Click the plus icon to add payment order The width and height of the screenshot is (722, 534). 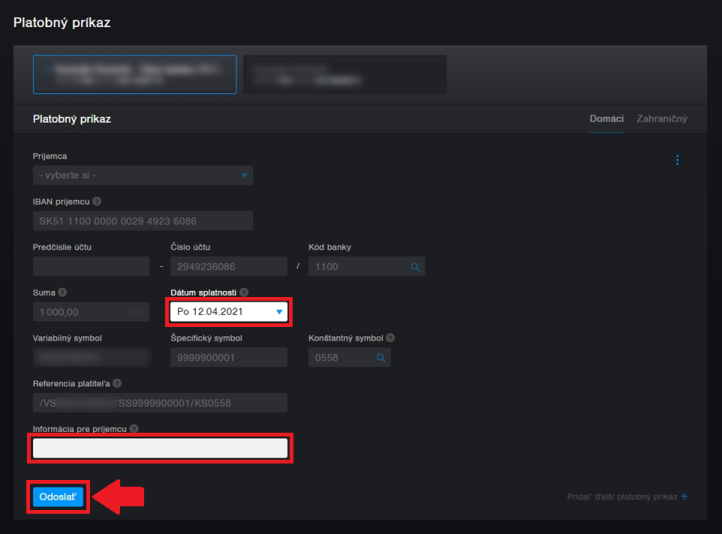pyautogui.click(x=684, y=497)
